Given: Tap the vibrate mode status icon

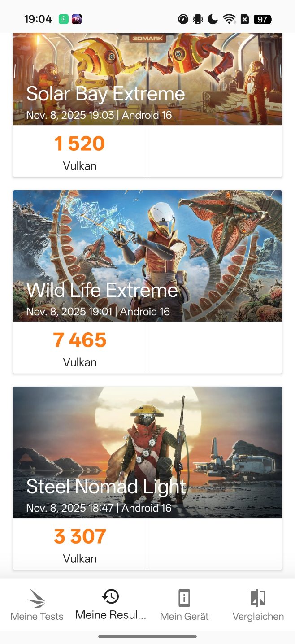Looking at the screenshot, I should point(198,19).
